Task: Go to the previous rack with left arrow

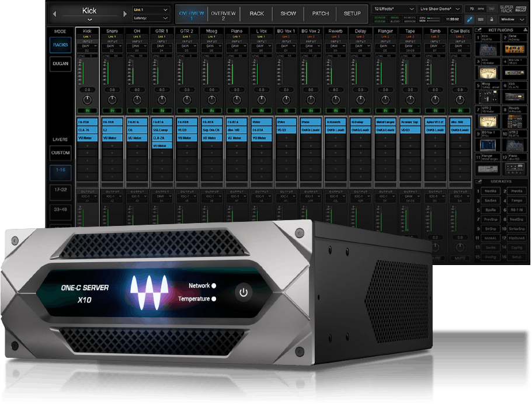Action: [55, 14]
